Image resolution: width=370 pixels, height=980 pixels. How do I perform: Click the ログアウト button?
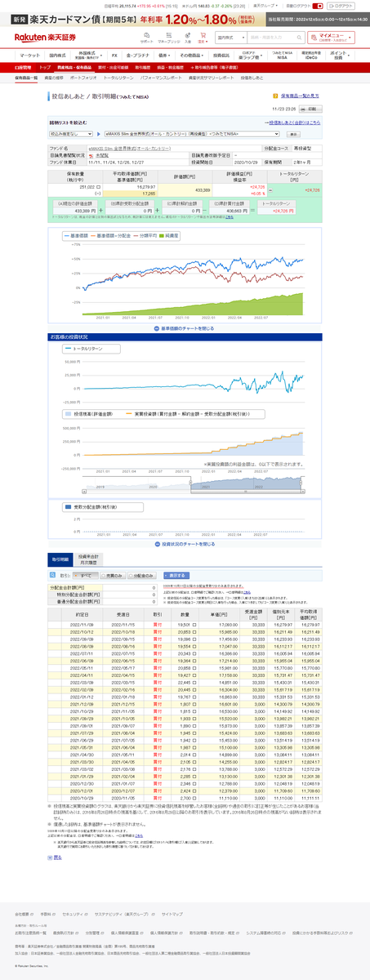click(x=339, y=4)
